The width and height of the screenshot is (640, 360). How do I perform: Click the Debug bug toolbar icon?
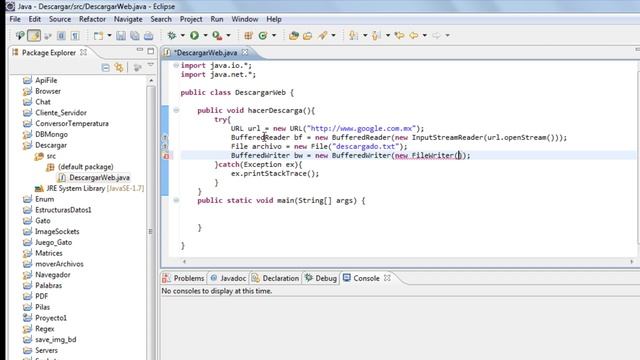click(x=172, y=36)
